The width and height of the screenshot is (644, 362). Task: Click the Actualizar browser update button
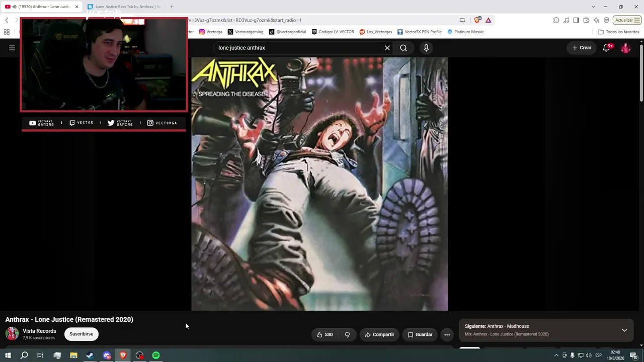[x=627, y=20]
